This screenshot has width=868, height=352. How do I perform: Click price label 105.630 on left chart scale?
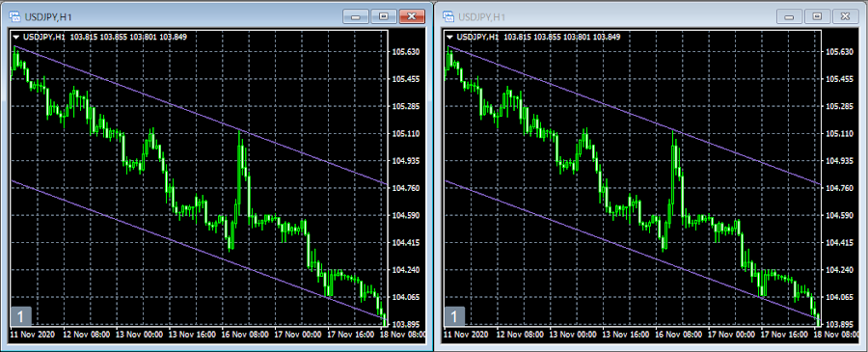point(405,52)
